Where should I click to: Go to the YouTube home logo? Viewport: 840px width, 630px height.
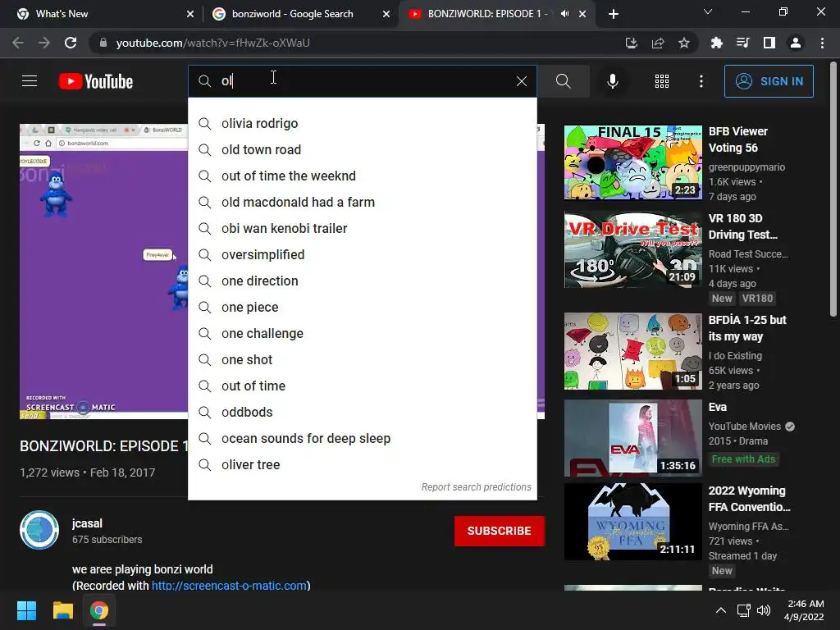tap(96, 81)
